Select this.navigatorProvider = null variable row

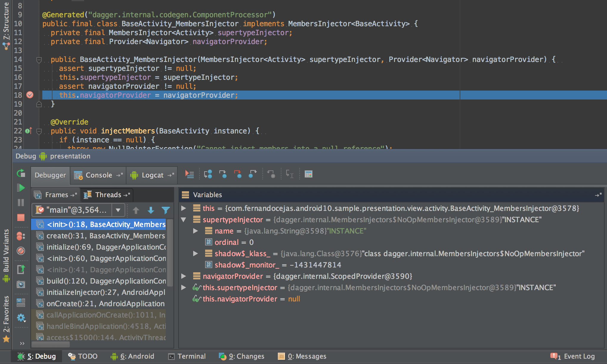[x=391, y=299]
